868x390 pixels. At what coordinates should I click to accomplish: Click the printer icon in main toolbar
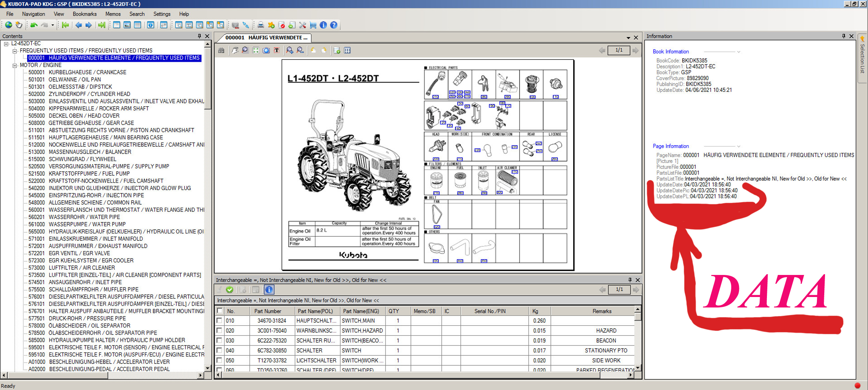[x=261, y=25]
